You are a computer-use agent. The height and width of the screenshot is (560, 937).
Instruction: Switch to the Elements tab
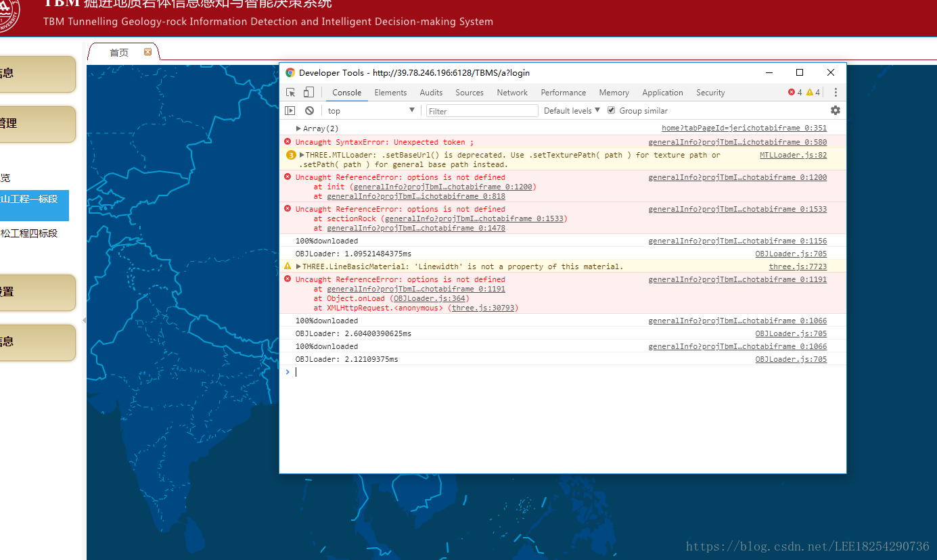click(390, 93)
